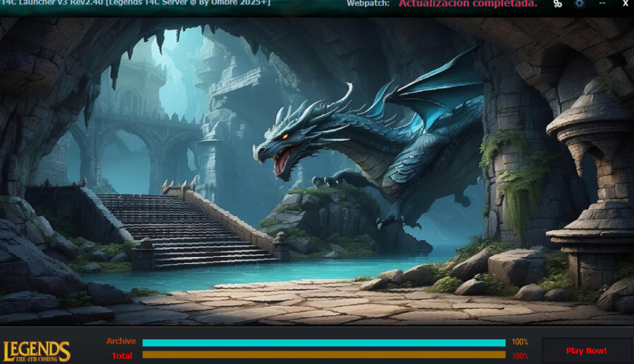Click the 'Actualización completada' status message
Image resolution: width=634 pixels, height=364 pixels.
click(468, 4)
